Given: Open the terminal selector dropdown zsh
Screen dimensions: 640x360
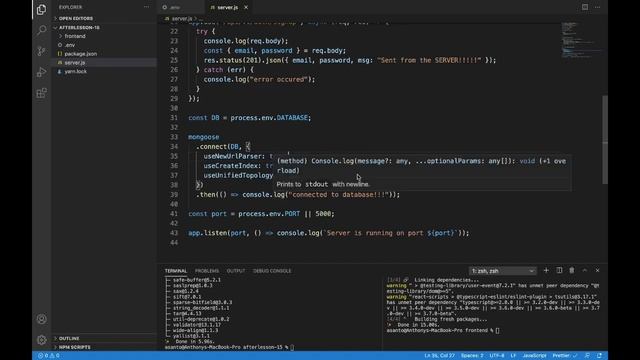Looking at the screenshot, I should pyautogui.click(x=502, y=271).
